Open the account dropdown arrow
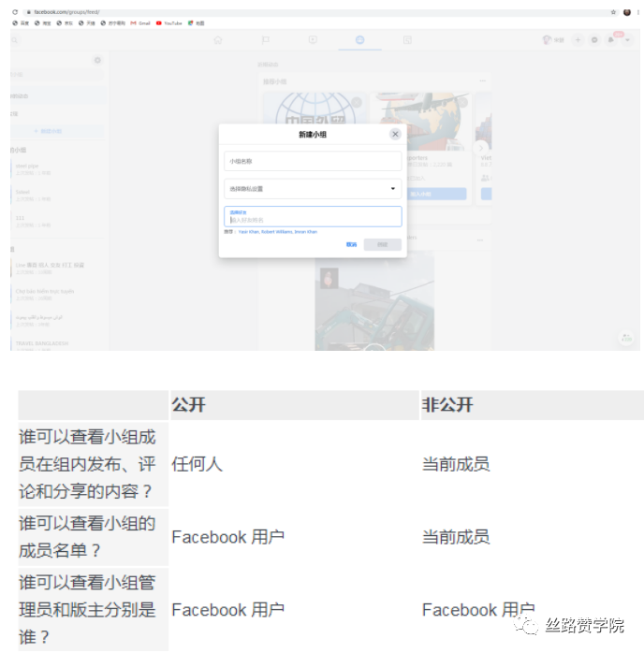Image resolution: width=644 pixels, height=653 pixels. [627, 40]
